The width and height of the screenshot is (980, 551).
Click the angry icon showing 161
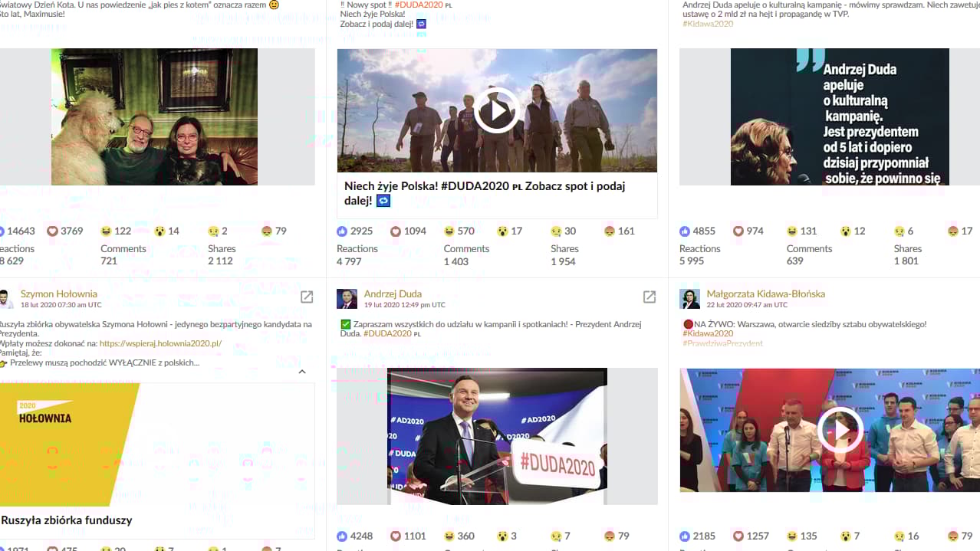click(610, 231)
